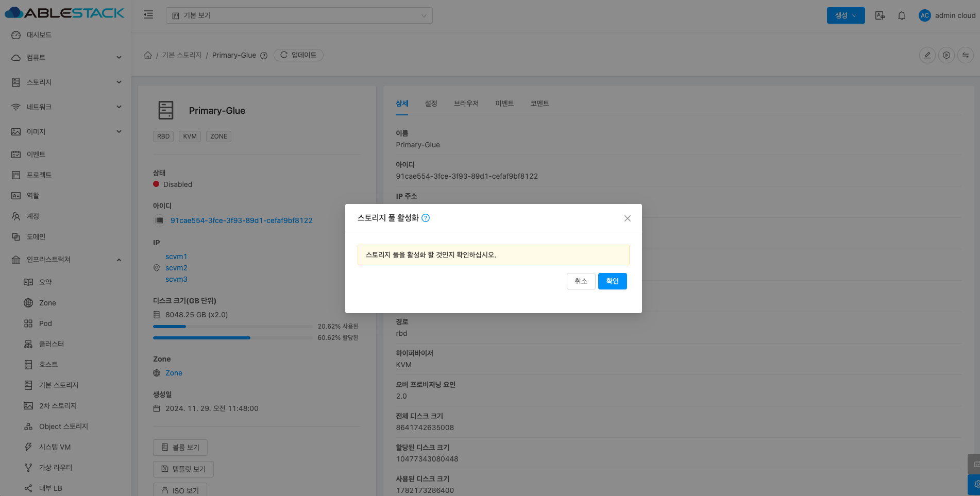Close the storage pool activation dialog
The height and width of the screenshot is (496, 980).
[627, 218]
